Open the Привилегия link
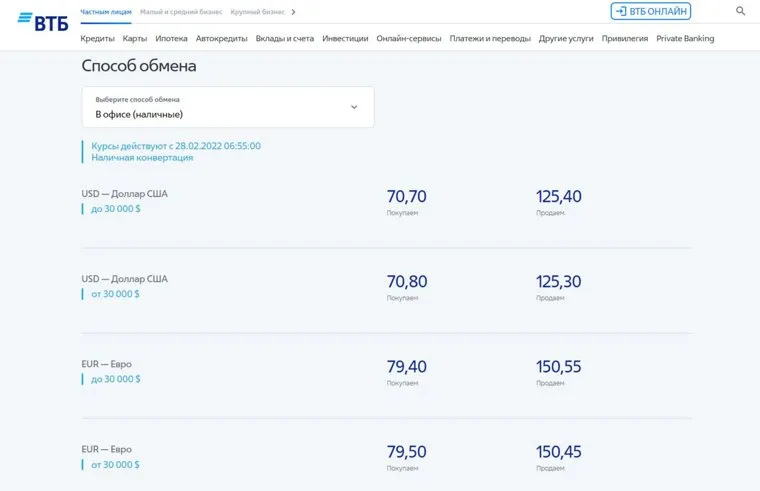This screenshot has height=491, width=760. click(625, 38)
